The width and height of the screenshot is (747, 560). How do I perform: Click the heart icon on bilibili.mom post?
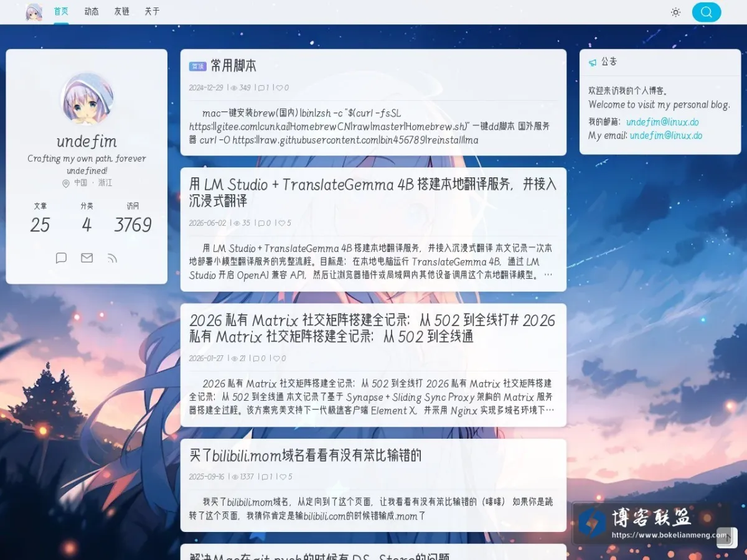(x=282, y=477)
